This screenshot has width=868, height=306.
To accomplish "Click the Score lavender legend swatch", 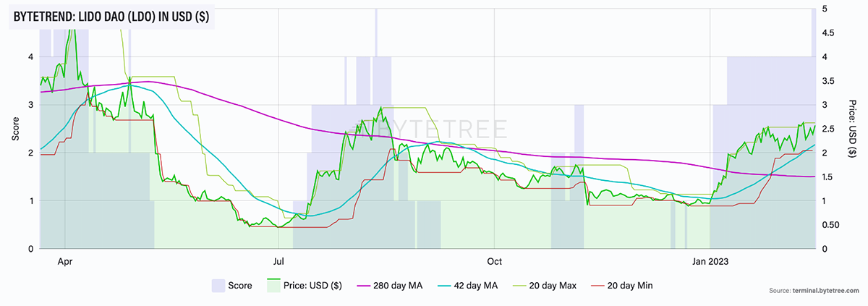I will pyautogui.click(x=218, y=285).
